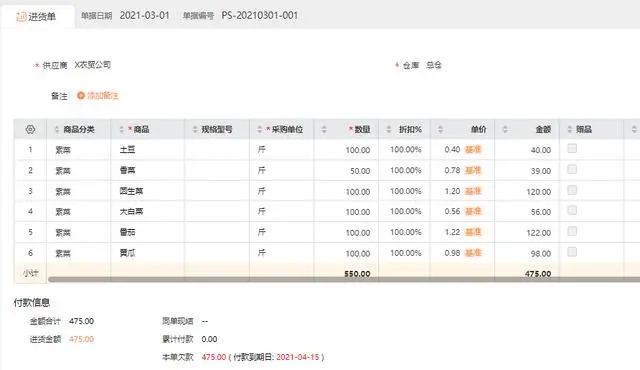Click the table's horizontal scrollbar

(344, 280)
